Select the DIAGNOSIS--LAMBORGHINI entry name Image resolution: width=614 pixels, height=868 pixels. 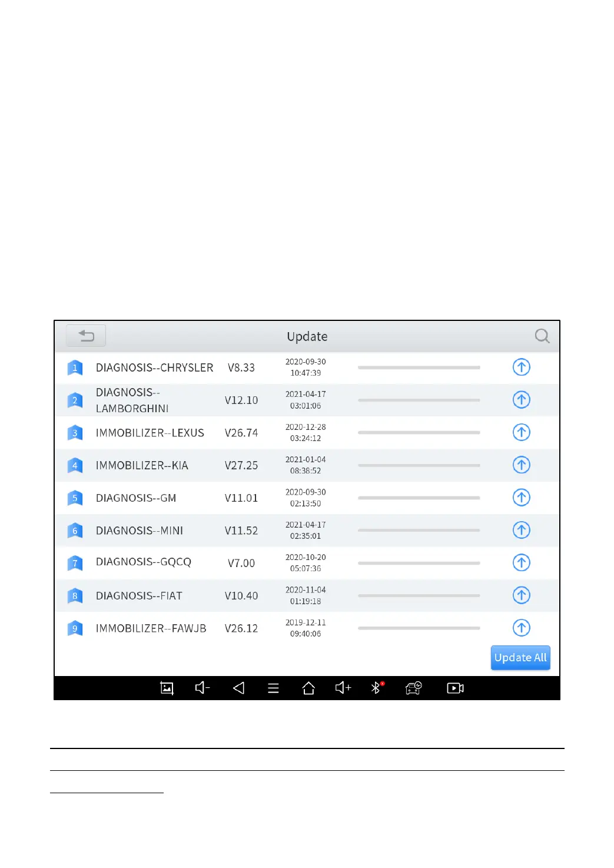pyautogui.click(x=132, y=400)
